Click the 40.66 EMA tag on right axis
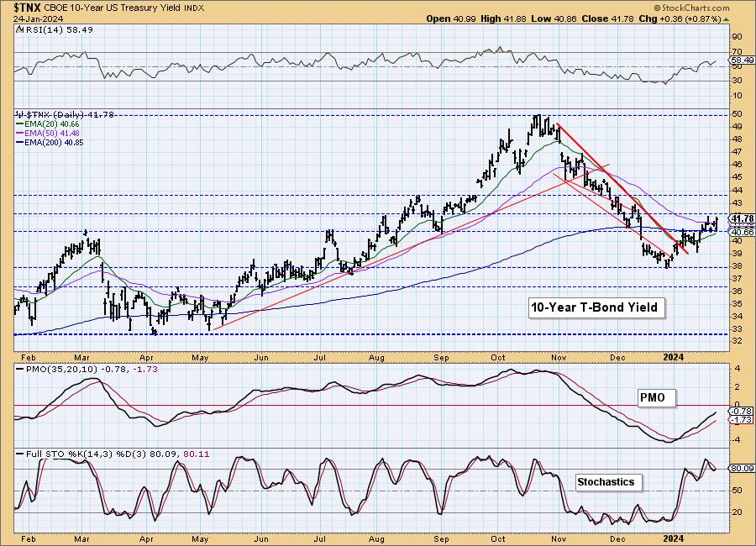 [x=743, y=232]
